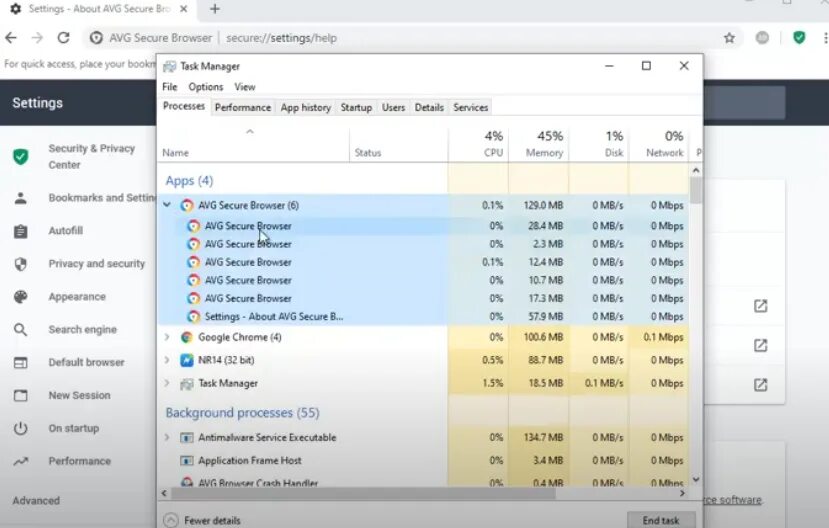
Task: Select the AVG Secure Browser process using 17.3 MB
Action: coord(423,299)
